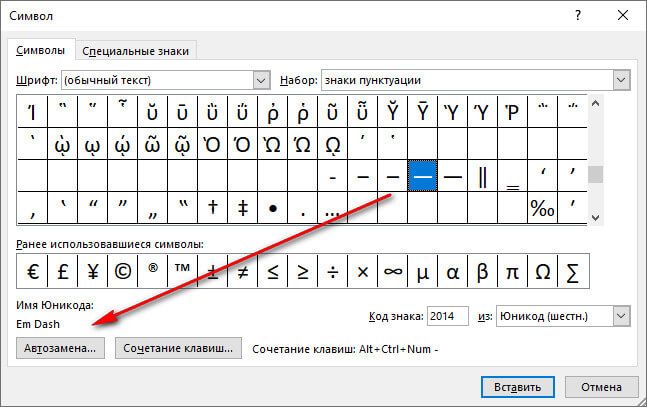Image resolution: width=647 pixels, height=407 pixels.
Task: Open the Юникод (шестн.) encoding dropdown
Action: coord(620,316)
